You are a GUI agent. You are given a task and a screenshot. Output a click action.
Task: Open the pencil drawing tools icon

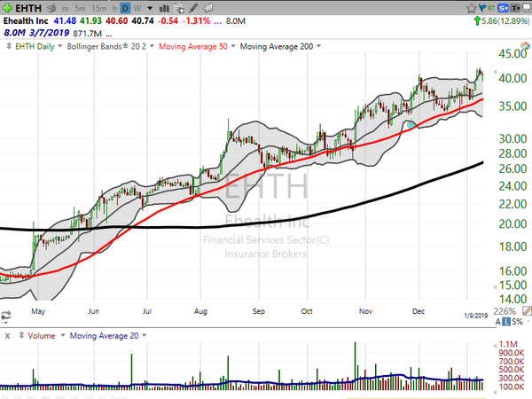[x=193, y=8]
